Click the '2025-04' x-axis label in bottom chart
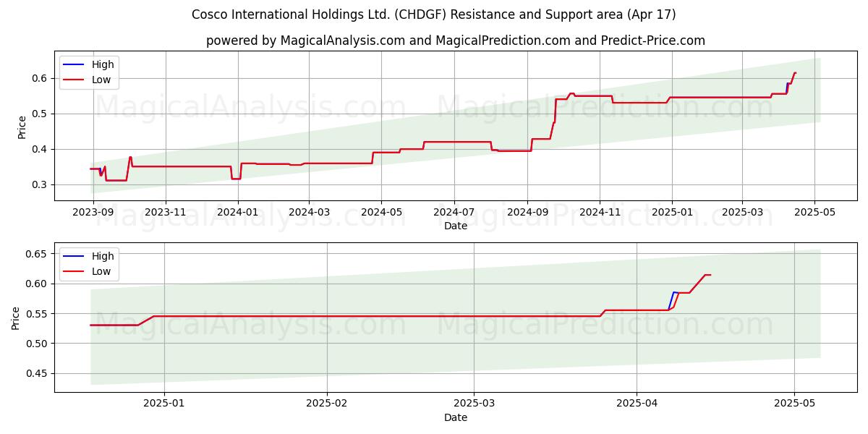 tap(636, 404)
